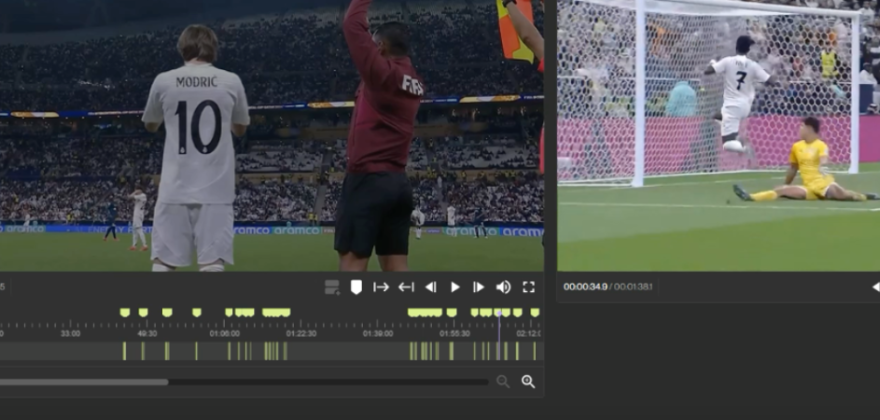Viewport: 880px width, 420px height.
Task: Zoom in on the timeline
Action: pyautogui.click(x=528, y=381)
